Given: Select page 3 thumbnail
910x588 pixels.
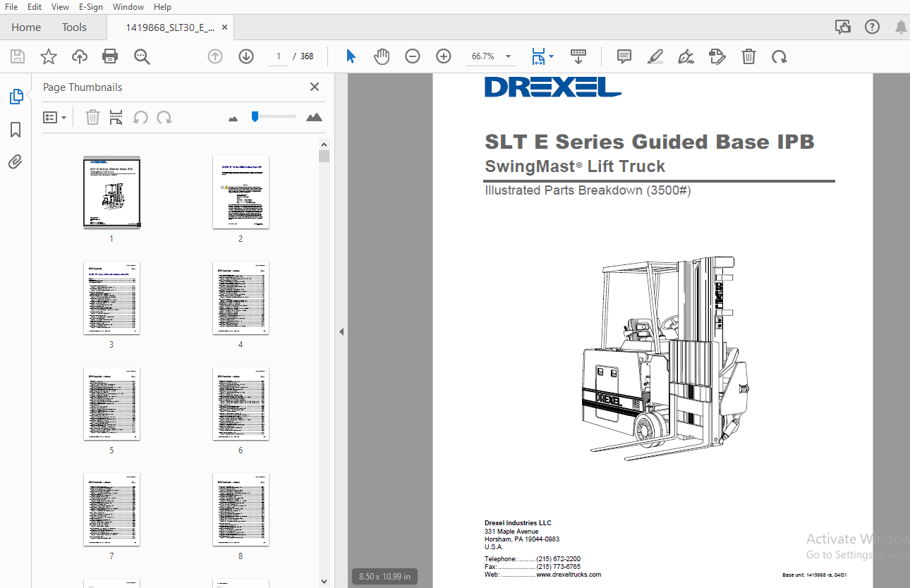Looking at the screenshot, I should (x=111, y=298).
